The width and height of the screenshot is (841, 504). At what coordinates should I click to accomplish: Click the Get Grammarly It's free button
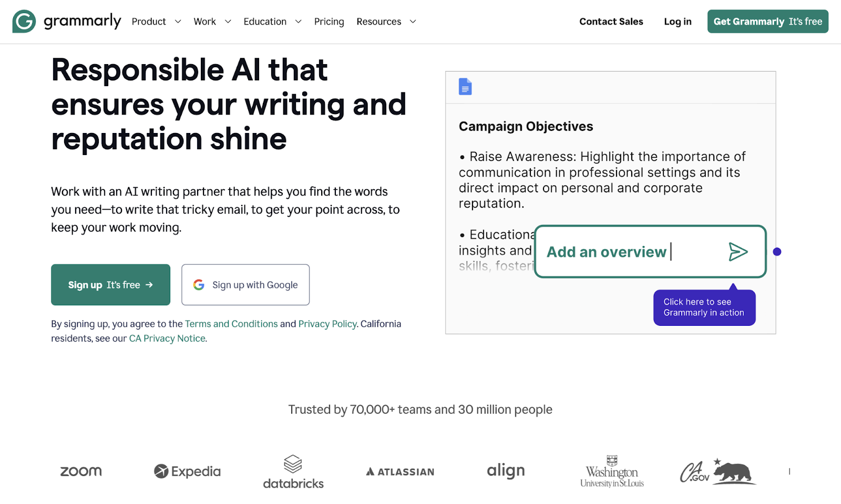tap(767, 22)
